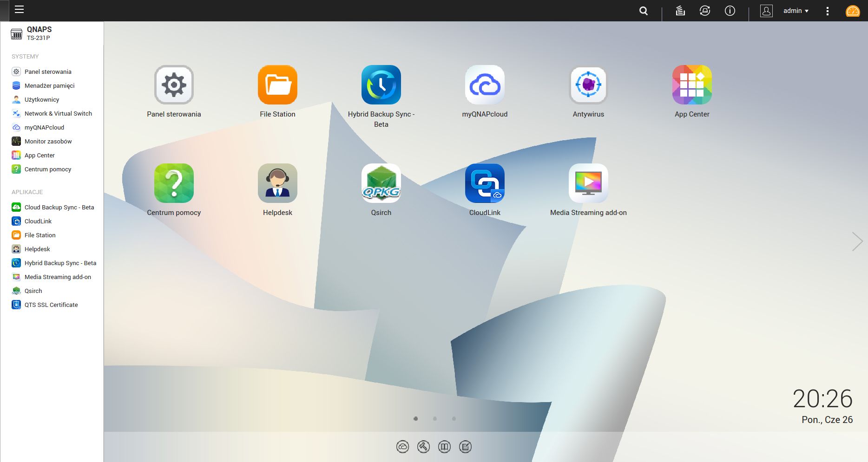Click the hamburger menu to collapse sidebar

[20, 10]
